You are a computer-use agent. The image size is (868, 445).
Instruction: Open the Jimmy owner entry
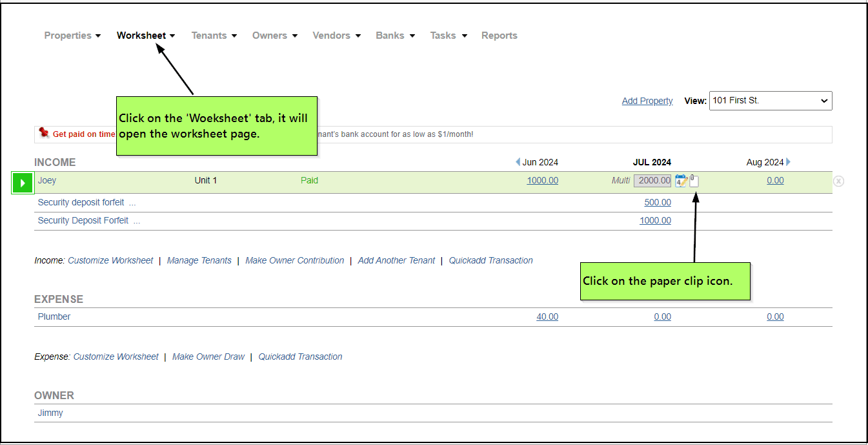click(x=50, y=413)
